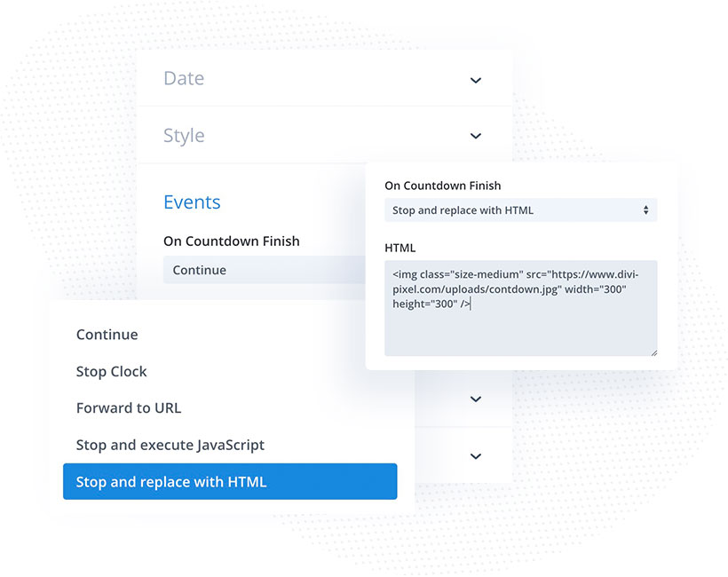Click the Events section heading

tap(192, 202)
